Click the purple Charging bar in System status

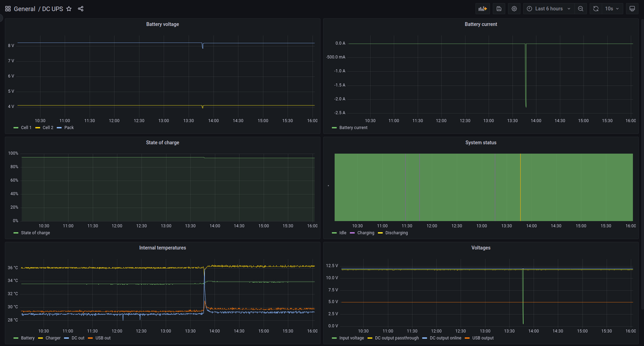pyautogui.click(x=495, y=187)
